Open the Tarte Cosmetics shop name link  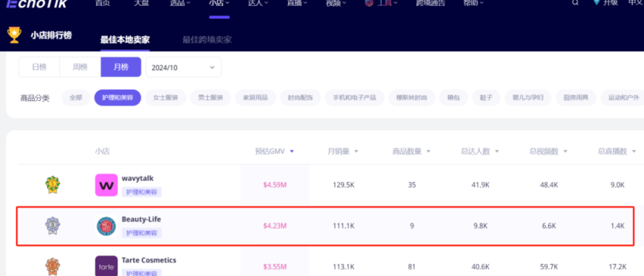[149, 260]
